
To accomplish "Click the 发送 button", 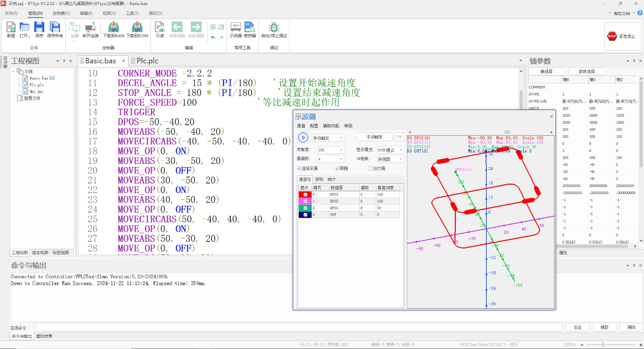I will coord(577,327).
